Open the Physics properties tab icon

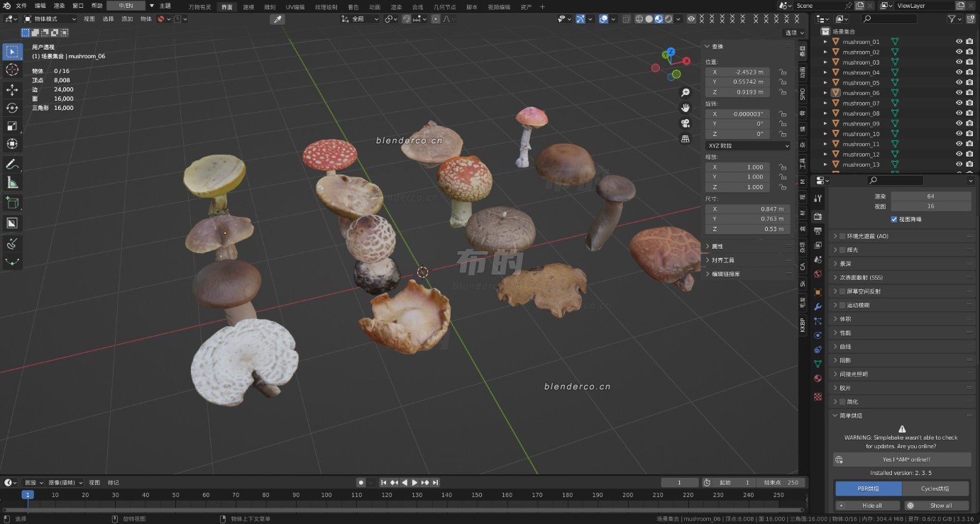click(x=817, y=335)
